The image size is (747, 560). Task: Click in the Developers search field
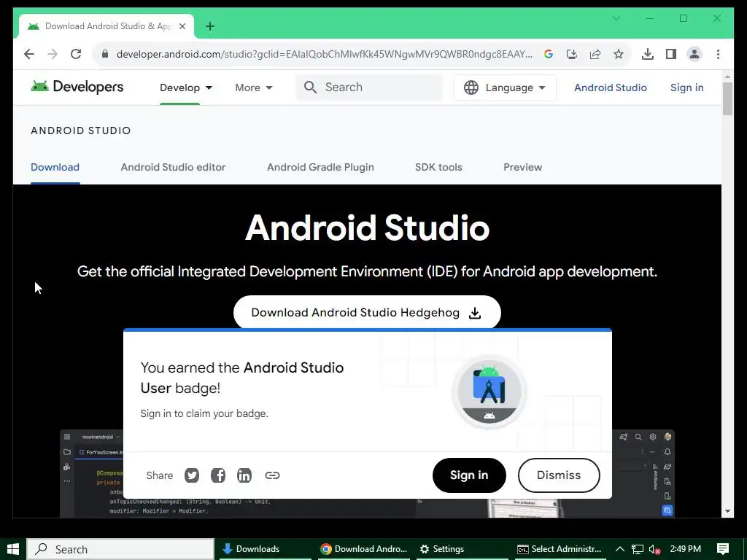pos(368,87)
